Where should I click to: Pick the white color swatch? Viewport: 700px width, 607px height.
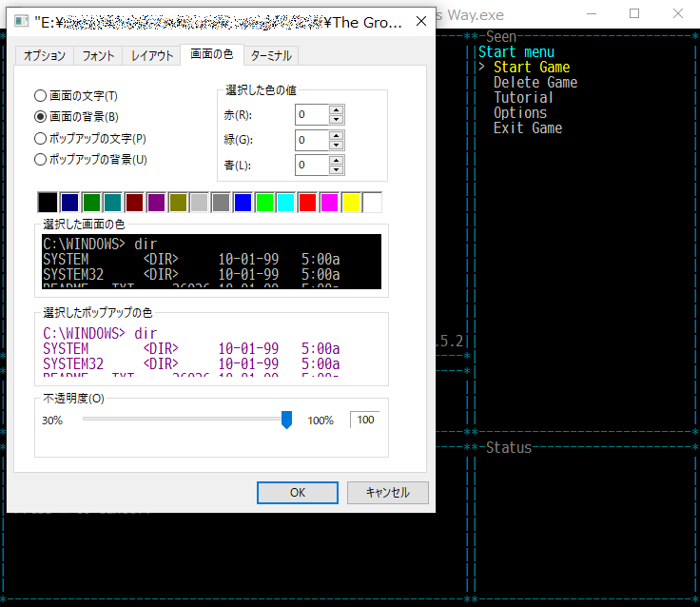372,203
